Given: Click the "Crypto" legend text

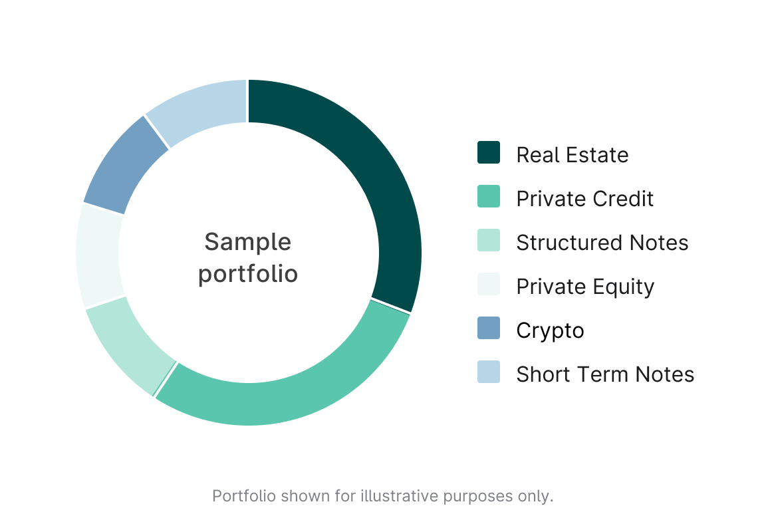Looking at the screenshot, I should [550, 331].
